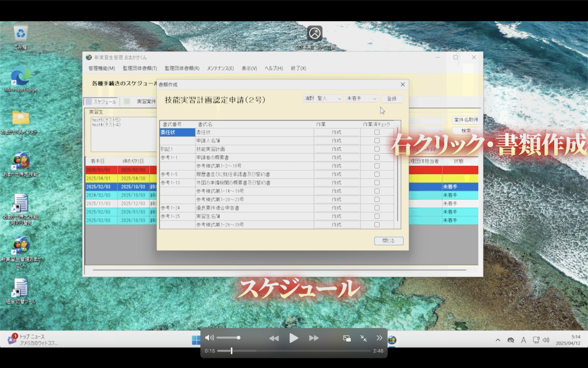The width and height of the screenshot is (588, 368).
Task: Open the Microsoft Edge desktop shortcut
Action: (x=21, y=76)
